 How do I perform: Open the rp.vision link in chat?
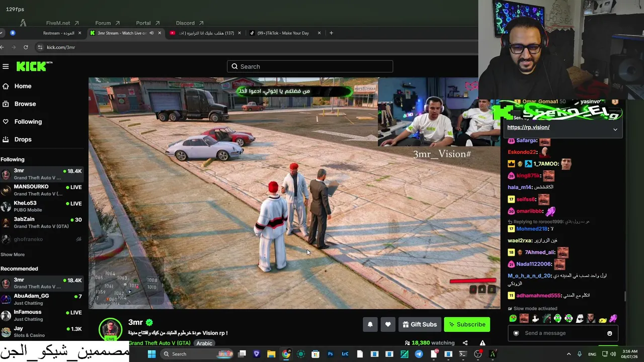(528, 127)
